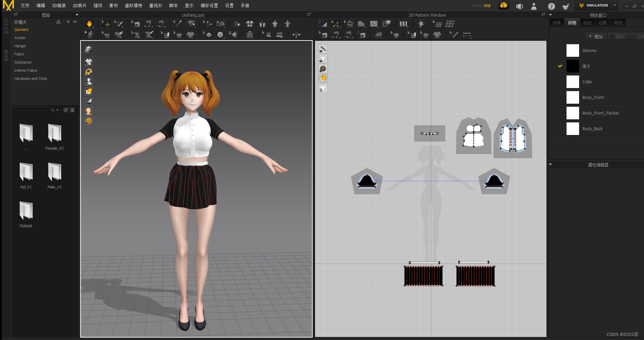Select the steam iron tool
Viewport: 644px width, 340px height.
[x=378, y=35]
